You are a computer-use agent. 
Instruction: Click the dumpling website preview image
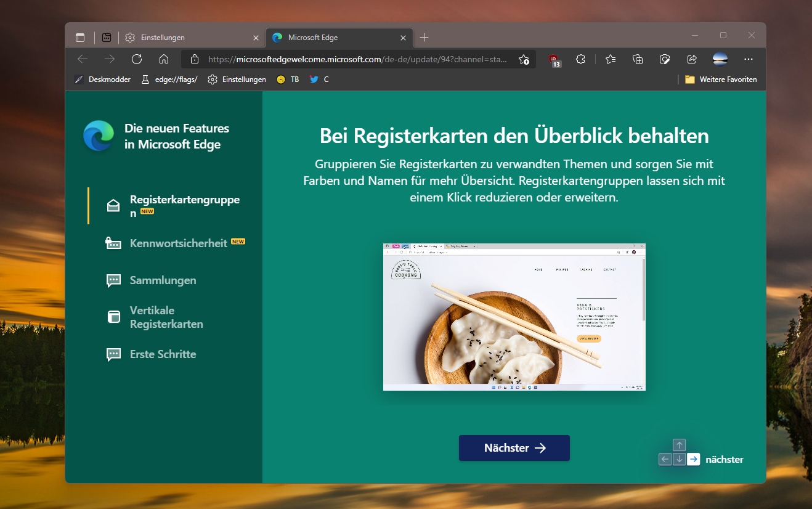[x=514, y=317]
